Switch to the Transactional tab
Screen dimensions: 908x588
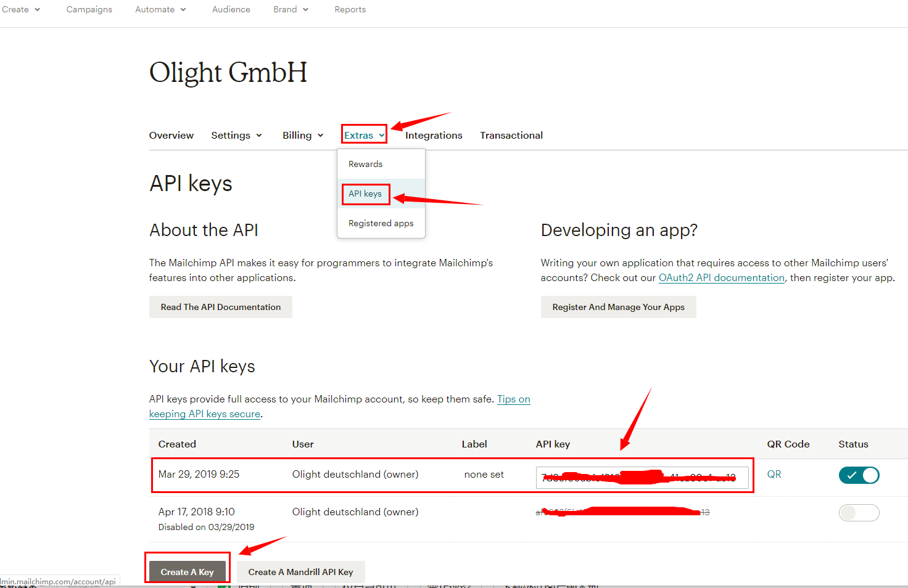coord(511,135)
